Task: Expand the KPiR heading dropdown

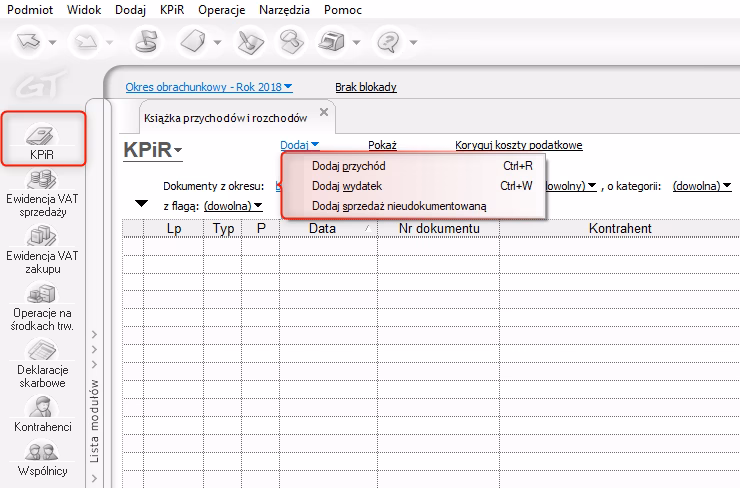Action: tap(152, 150)
